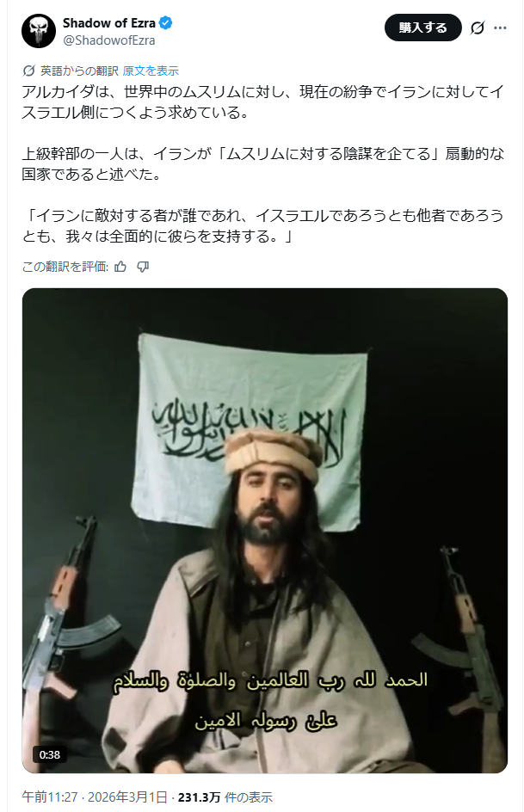Image resolution: width=524 pixels, height=812 pixels.
Task: Open the 午前11:27 timestamp link
Action: [x=50, y=797]
